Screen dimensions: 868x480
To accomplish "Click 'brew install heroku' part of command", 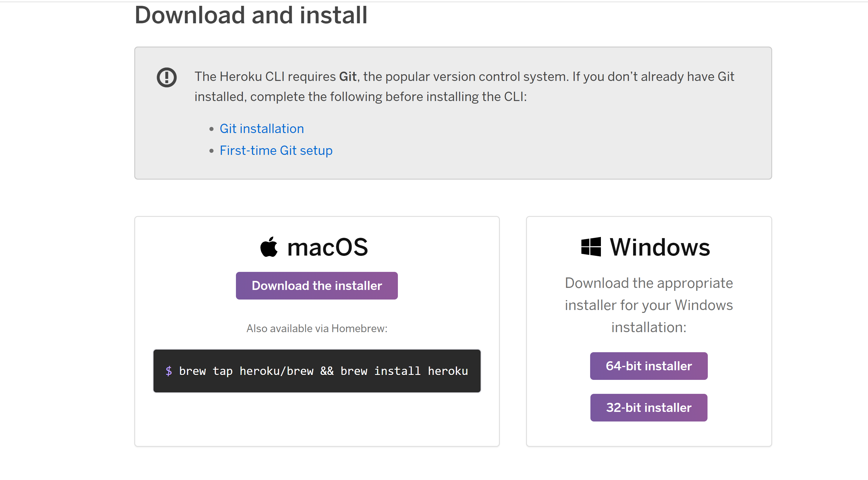I will tap(404, 371).
